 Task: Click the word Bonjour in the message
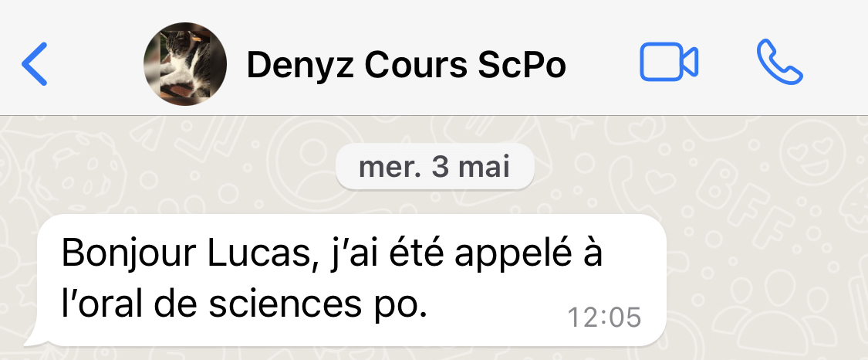coord(129,254)
